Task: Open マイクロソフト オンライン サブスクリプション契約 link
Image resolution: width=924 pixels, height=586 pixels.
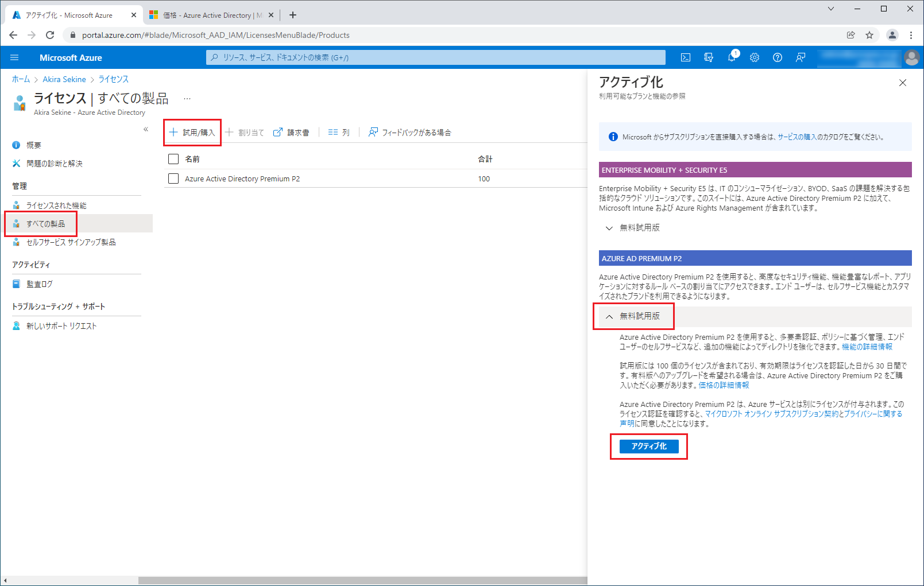Action: pos(772,414)
